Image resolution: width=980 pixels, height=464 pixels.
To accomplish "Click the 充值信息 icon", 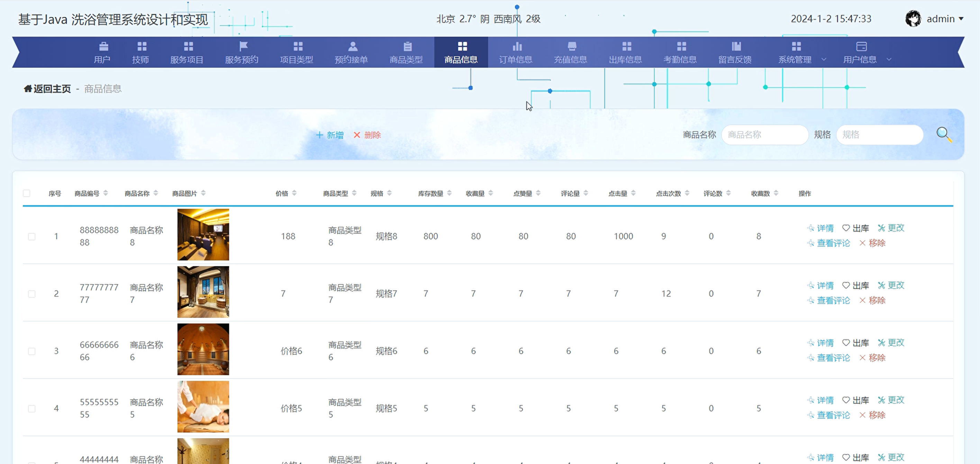I will point(572,46).
